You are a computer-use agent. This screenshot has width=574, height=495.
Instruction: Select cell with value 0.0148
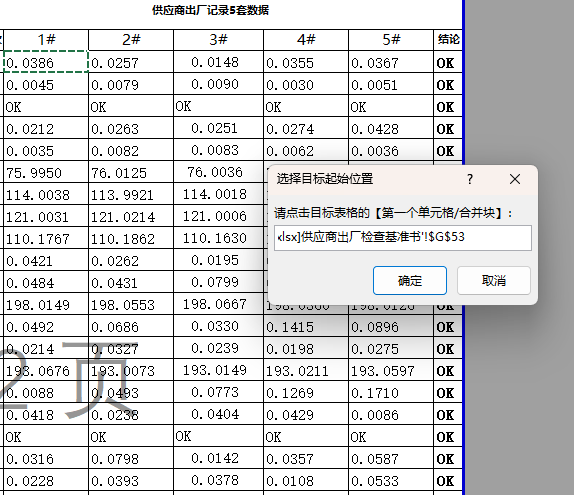[x=218, y=62]
